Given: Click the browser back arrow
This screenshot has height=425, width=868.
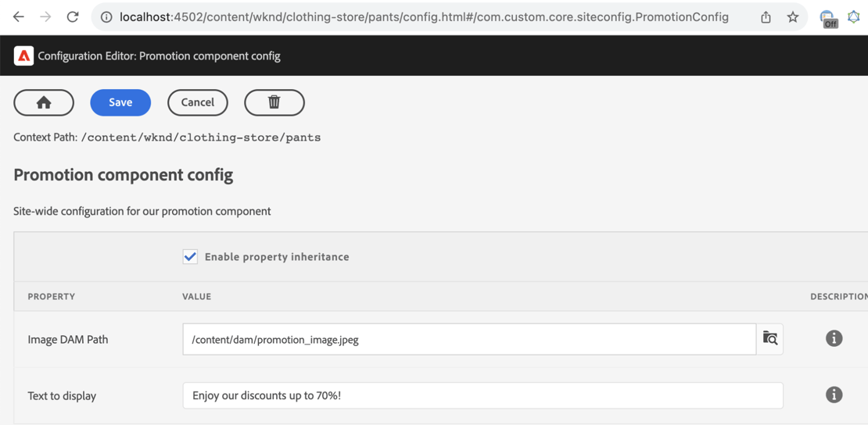Looking at the screenshot, I should pyautogui.click(x=19, y=16).
